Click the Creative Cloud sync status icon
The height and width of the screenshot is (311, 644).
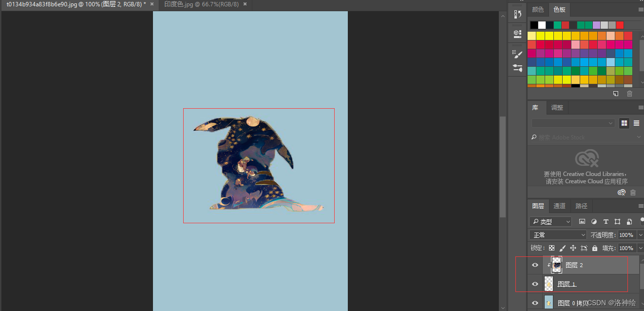pos(621,193)
